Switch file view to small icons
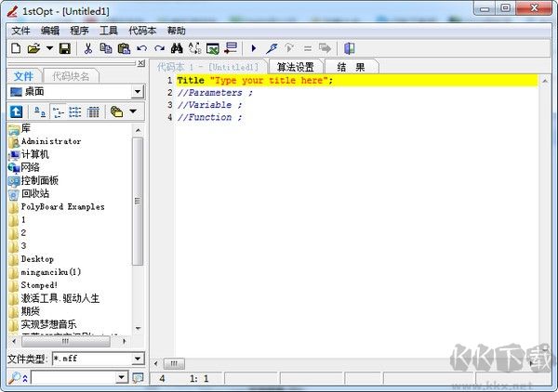558x392 pixels. pyautogui.click(x=58, y=112)
